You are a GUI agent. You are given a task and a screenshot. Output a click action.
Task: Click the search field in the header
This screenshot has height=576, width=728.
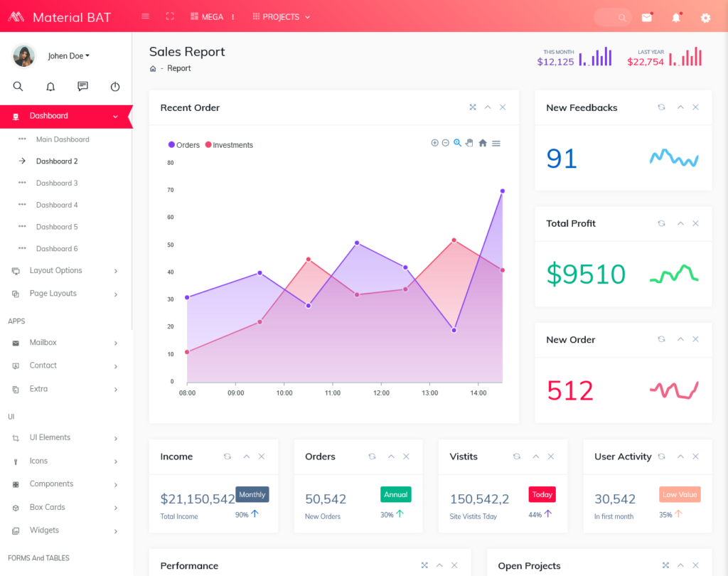tap(611, 18)
